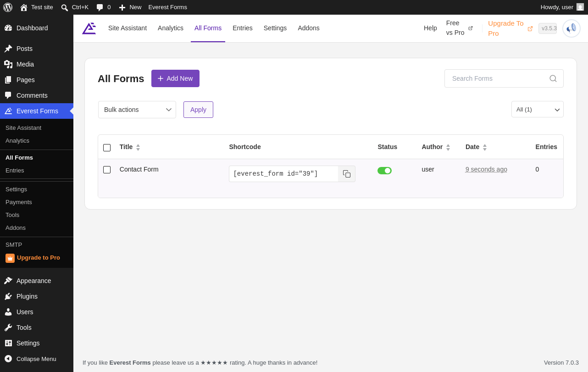
Task: Click the Everest Forms logo in header
Action: click(89, 28)
